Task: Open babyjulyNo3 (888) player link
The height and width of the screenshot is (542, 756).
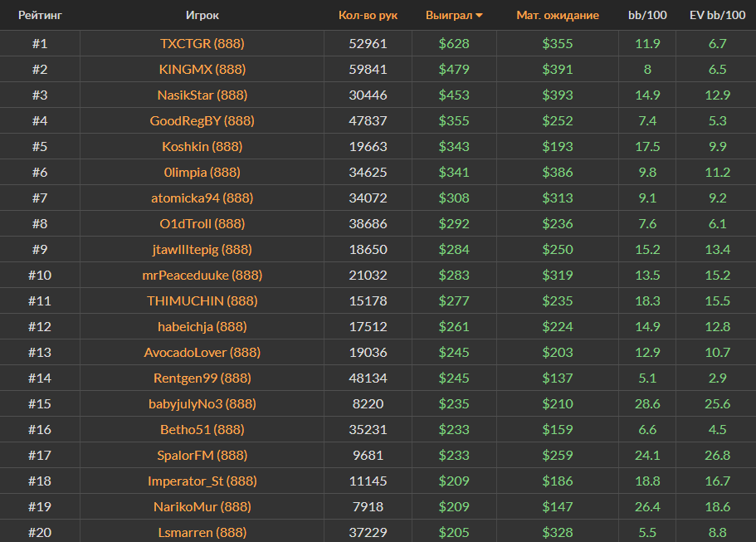Action: tap(202, 403)
